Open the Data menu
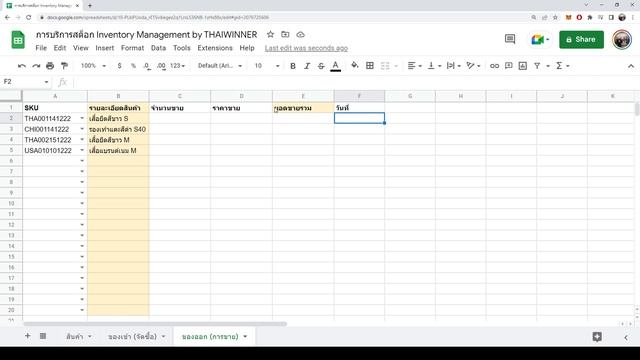The width and height of the screenshot is (640, 360). pyautogui.click(x=158, y=48)
